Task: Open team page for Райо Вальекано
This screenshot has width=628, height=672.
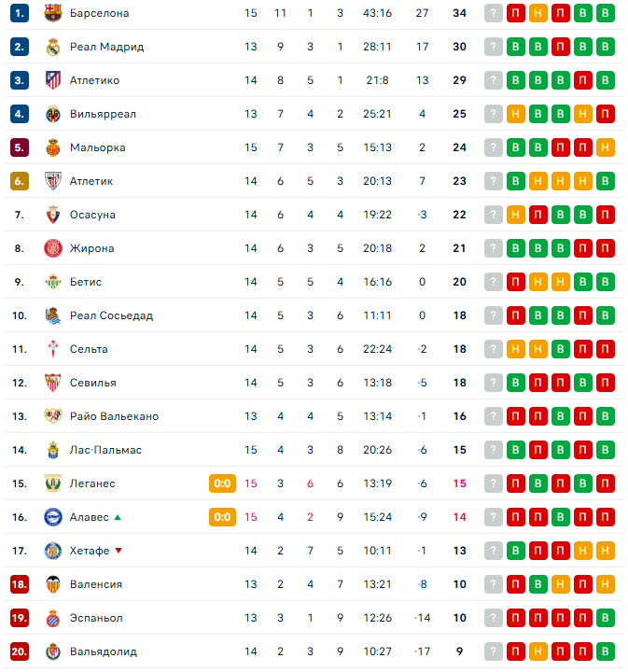Action: pyautogui.click(x=115, y=416)
